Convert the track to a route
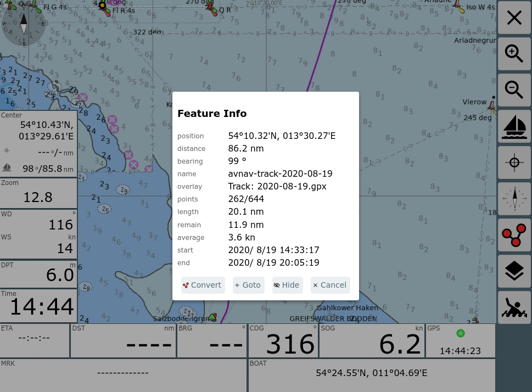The height and width of the screenshot is (392, 532). 203,285
